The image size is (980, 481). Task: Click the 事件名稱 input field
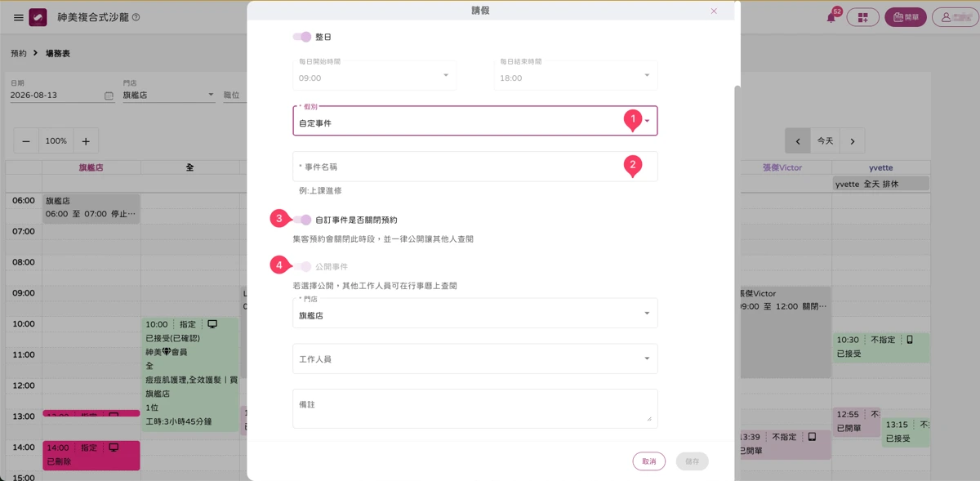475,167
